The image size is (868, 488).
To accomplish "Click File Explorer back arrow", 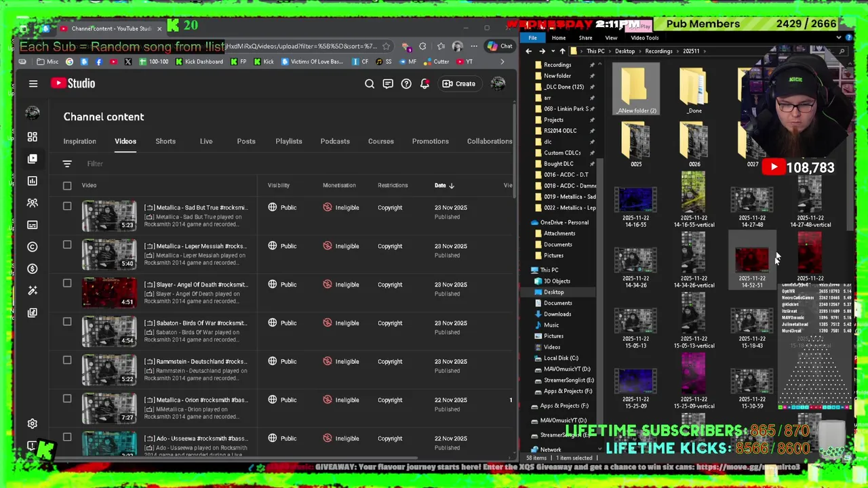I will (x=529, y=51).
